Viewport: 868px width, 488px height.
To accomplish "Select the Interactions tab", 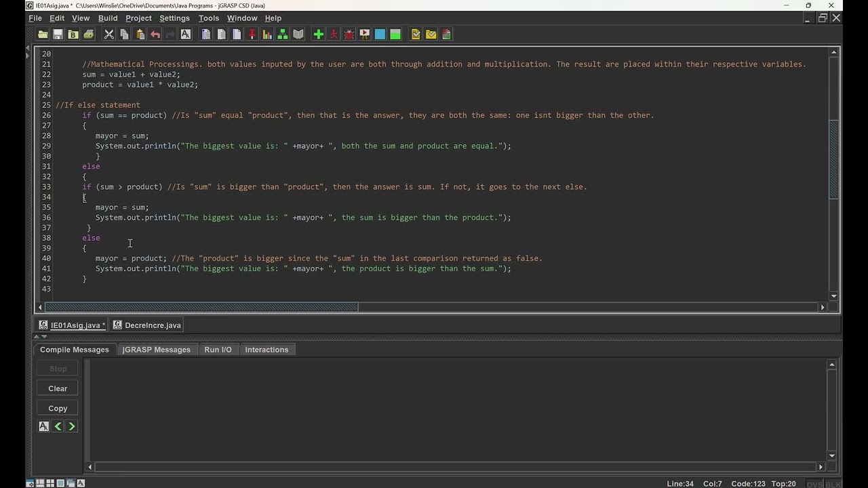I will coord(267,350).
